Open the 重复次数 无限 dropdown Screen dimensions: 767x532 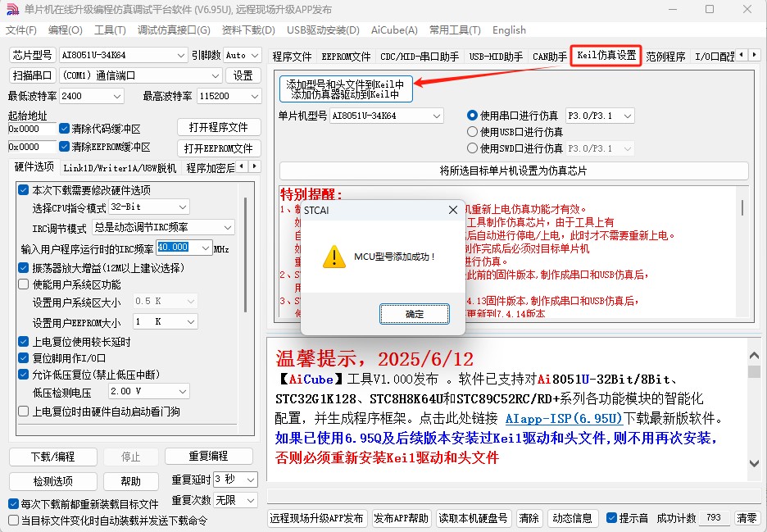tap(251, 500)
